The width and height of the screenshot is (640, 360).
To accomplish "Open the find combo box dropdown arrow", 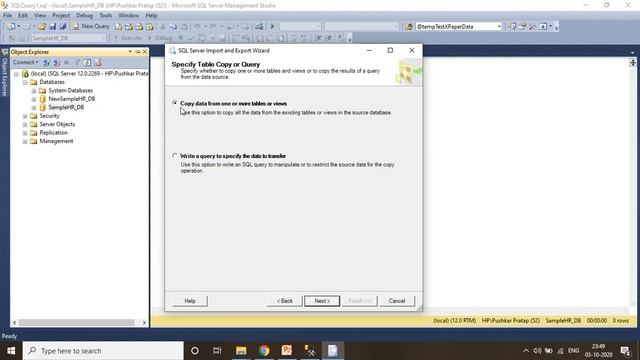I will click(499, 27).
